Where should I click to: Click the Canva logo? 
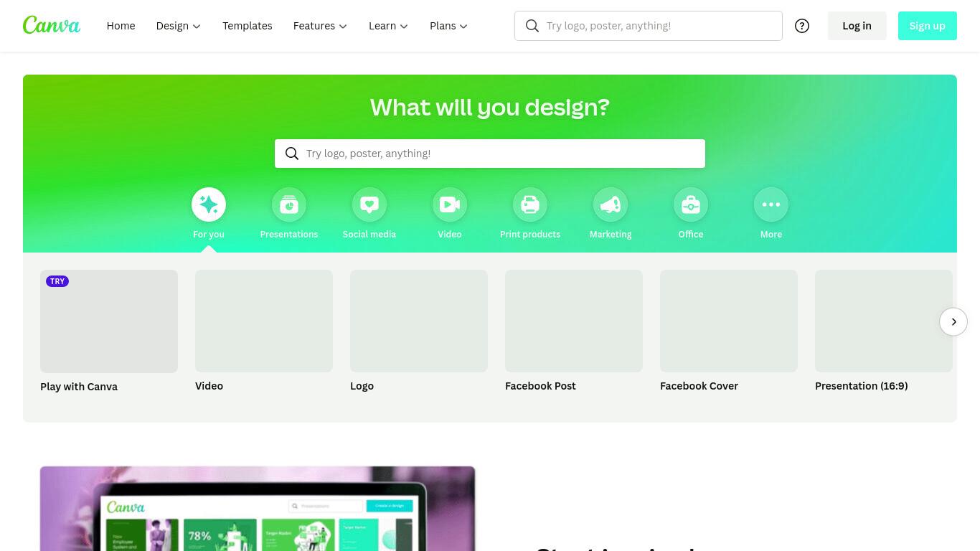pyautogui.click(x=52, y=25)
